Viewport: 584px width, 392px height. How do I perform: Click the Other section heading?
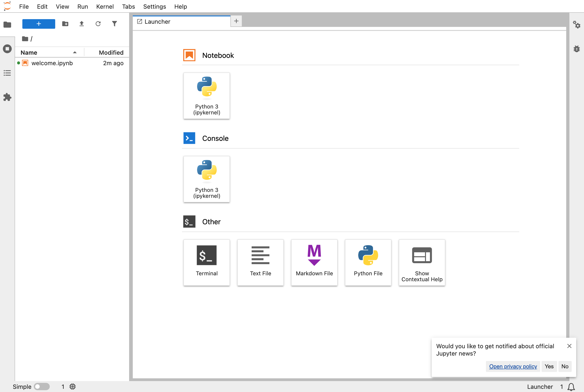point(211,222)
